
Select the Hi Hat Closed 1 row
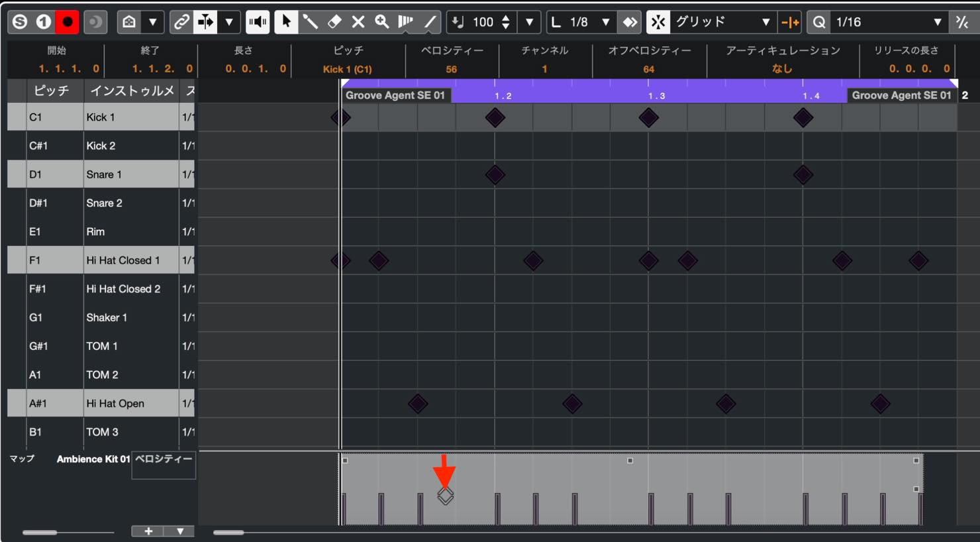pyautogui.click(x=101, y=260)
